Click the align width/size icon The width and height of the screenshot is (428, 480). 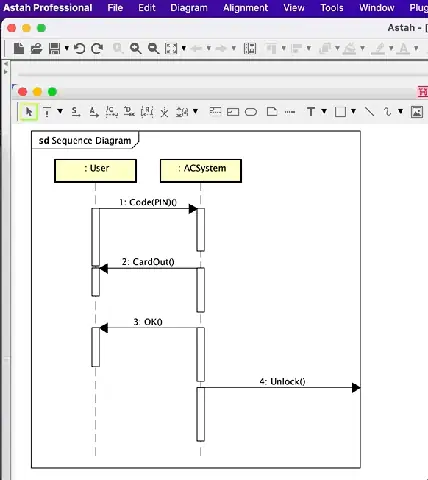click(x=250, y=49)
